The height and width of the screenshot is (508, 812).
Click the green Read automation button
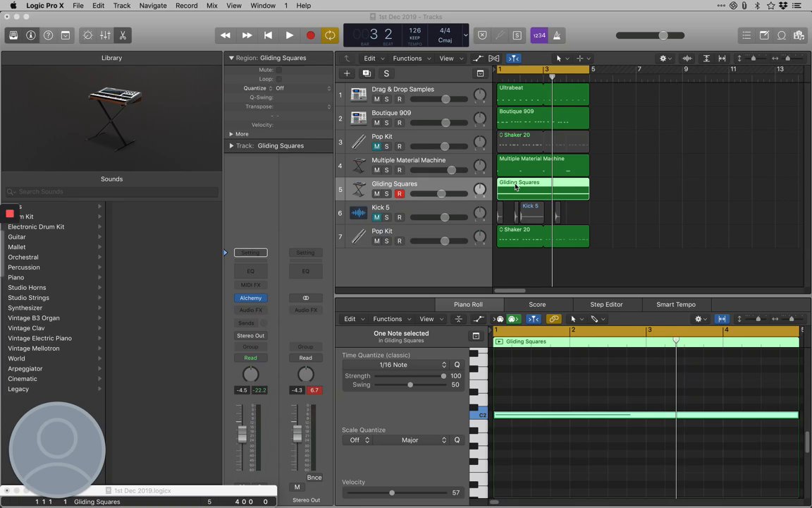251,358
